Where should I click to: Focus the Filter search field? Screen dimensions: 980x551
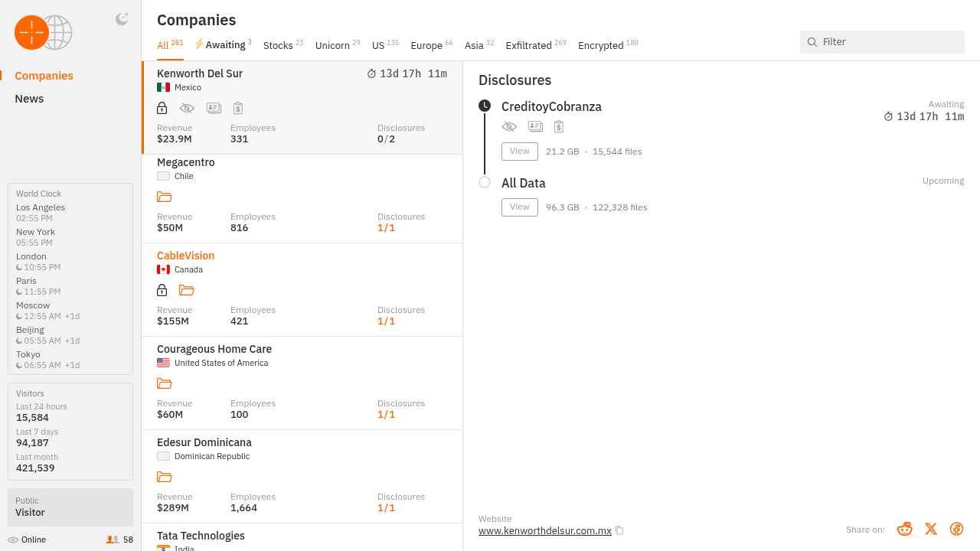pyautogui.click(x=882, y=42)
